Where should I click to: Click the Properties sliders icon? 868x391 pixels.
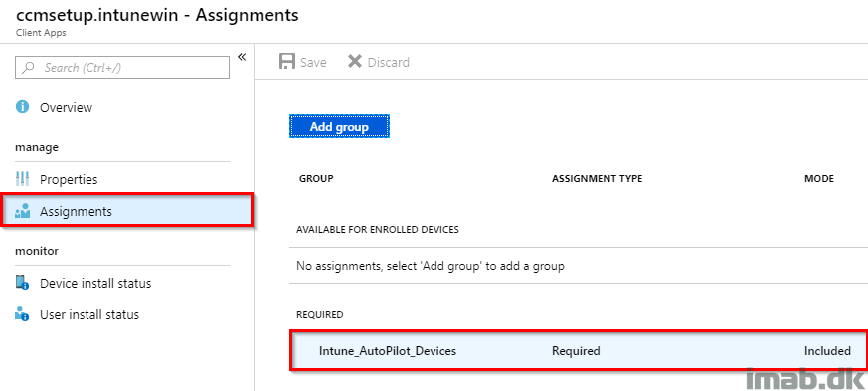[x=22, y=179]
